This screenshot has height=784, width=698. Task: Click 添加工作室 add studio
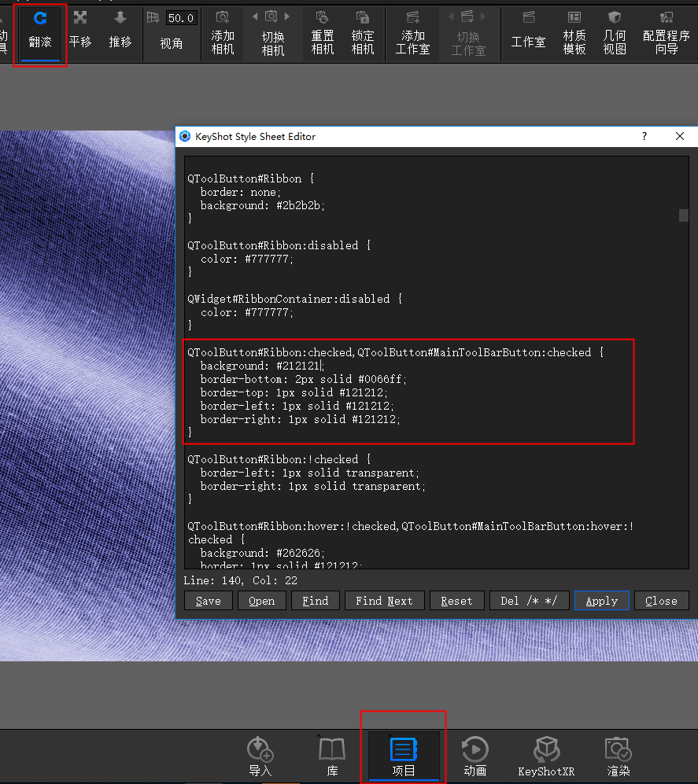click(x=413, y=34)
